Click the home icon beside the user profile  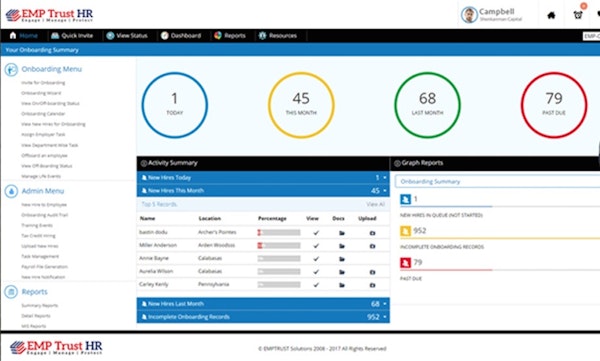point(551,15)
